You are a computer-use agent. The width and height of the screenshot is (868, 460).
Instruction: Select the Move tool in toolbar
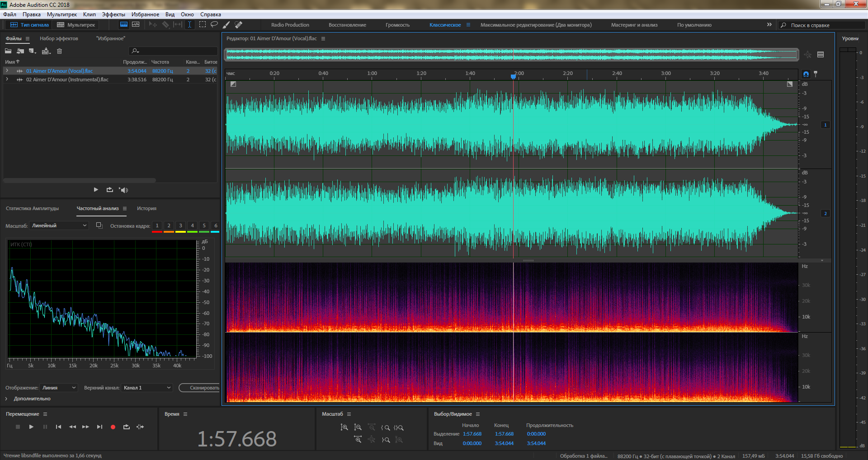(x=153, y=25)
